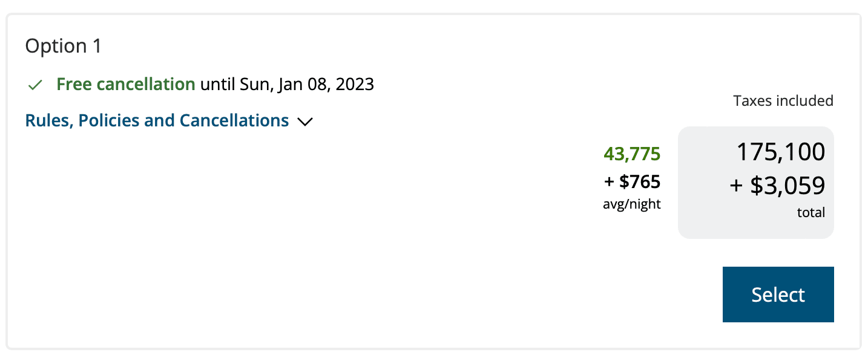Click the + $3,059 total cash amount

pyautogui.click(x=777, y=186)
